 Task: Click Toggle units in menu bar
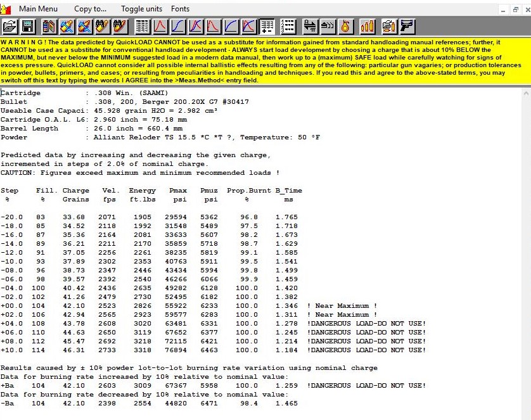141,9
